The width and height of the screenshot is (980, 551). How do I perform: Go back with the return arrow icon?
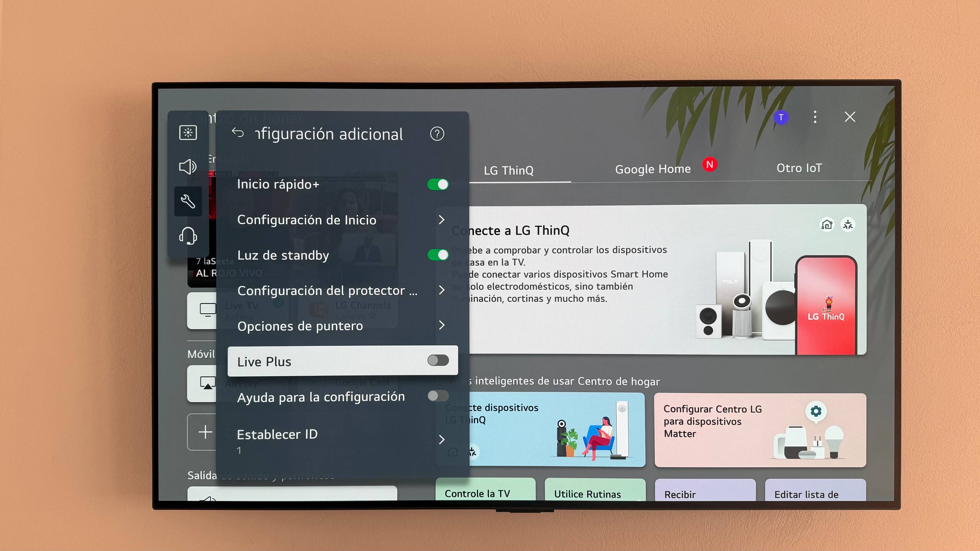238,133
